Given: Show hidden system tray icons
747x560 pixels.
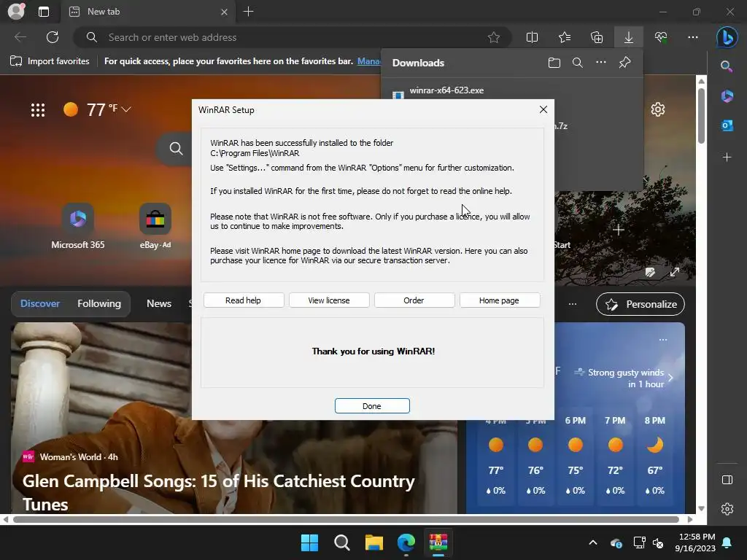Looking at the screenshot, I should [x=592, y=542].
